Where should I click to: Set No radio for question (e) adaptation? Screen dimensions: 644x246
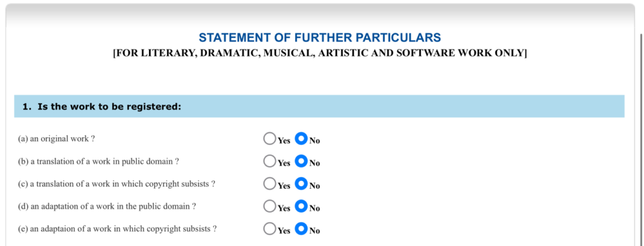pos(301,229)
